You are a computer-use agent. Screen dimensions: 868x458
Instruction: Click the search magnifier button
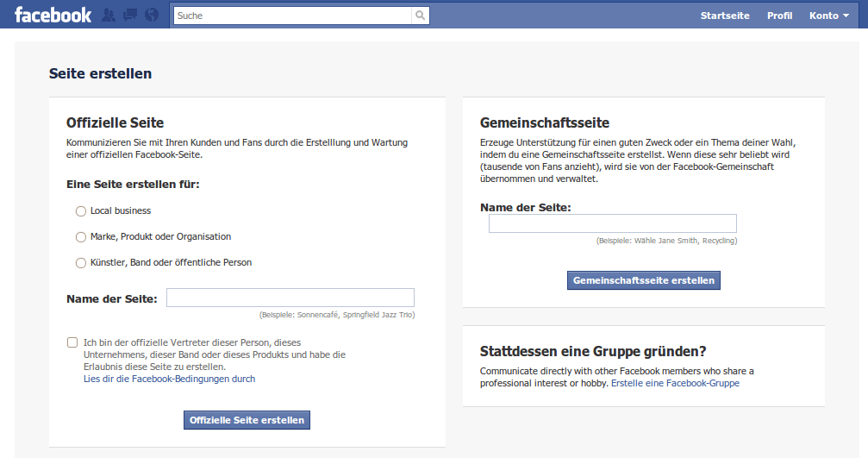click(420, 16)
